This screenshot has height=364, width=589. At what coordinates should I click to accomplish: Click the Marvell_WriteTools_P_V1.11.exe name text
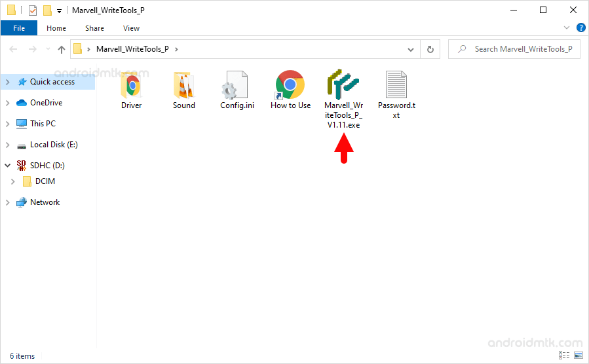click(x=343, y=115)
